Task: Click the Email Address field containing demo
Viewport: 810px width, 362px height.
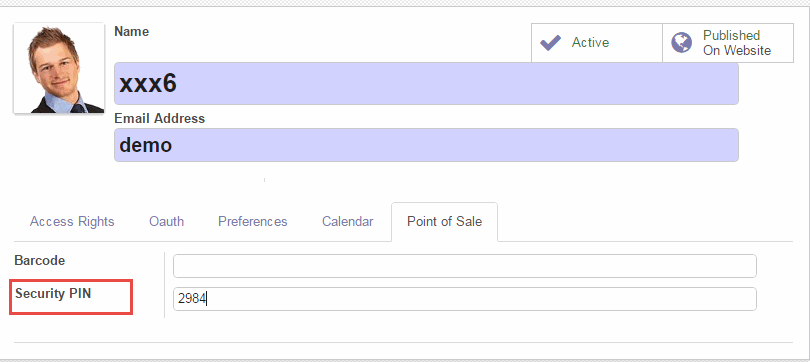Action: [x=426, y=145]
